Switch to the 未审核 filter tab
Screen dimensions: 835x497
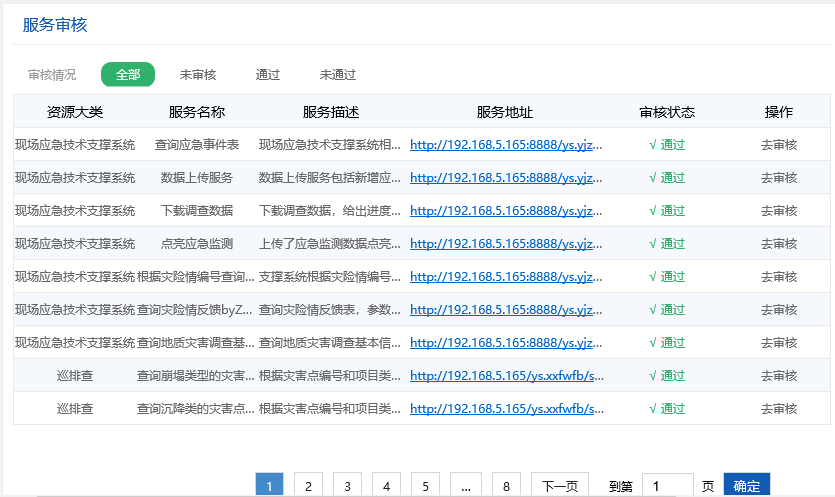(198, 75)
